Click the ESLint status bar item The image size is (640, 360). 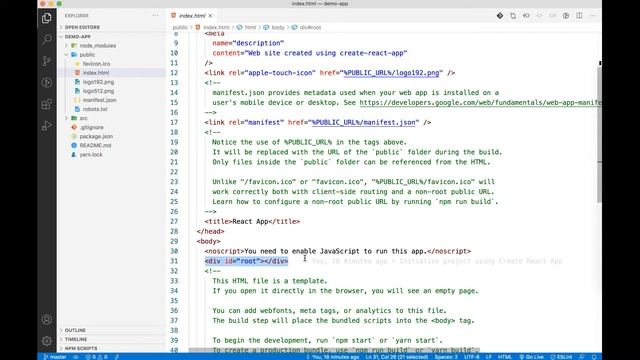(561, 357)
